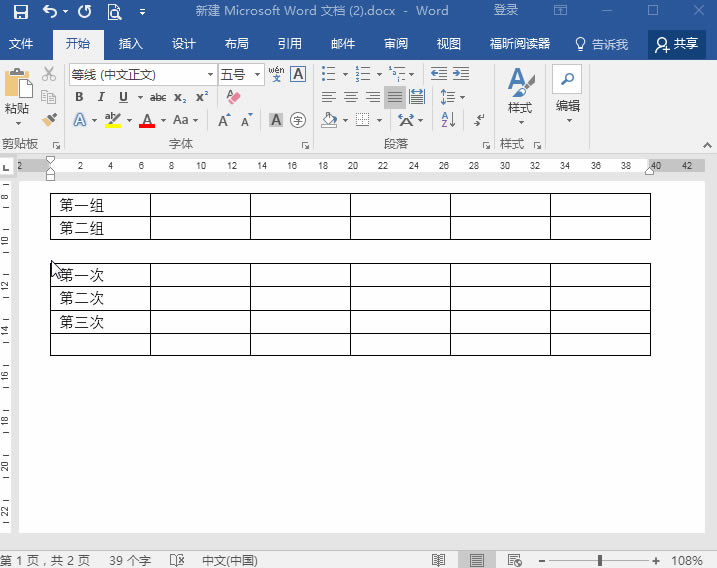Viewport: 717px width, 568px height.
Task: Open the proofing/spell check status icon
Action: pyautogui.click(x=177, y=560)
